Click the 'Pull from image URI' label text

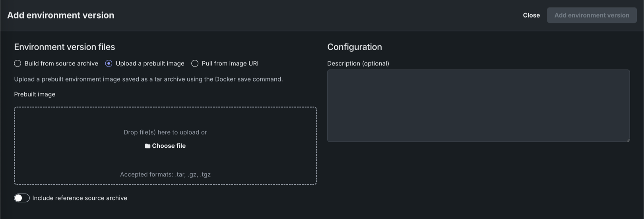(x=230, y=63)
